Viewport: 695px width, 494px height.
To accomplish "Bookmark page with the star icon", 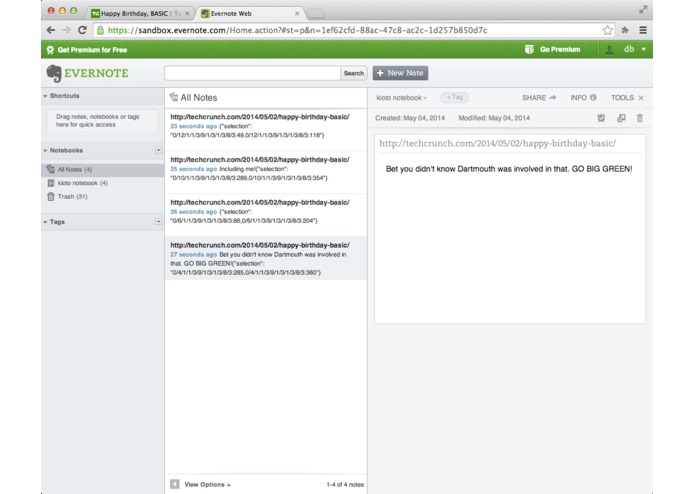I will (607, 30).
